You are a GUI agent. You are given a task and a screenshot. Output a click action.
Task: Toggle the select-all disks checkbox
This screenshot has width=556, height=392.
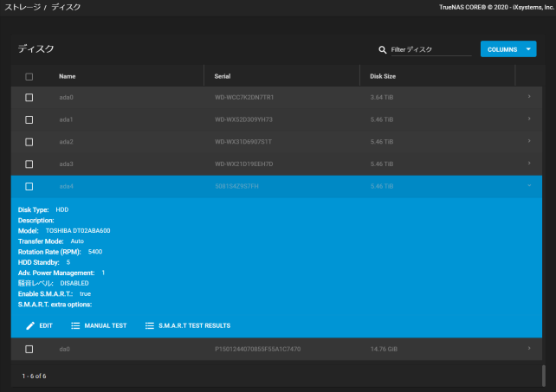point(29,76)
